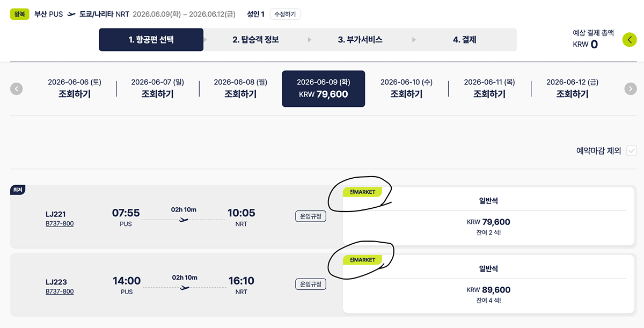Click the previous dates left arrow
The height and width of the screenshot is (328, 644).
pos(17,89)
